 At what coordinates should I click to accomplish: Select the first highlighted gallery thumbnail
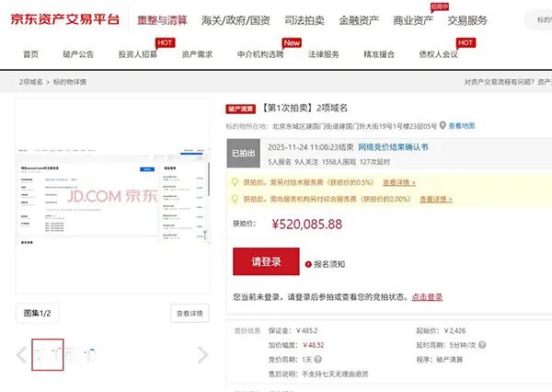(48, 354)
